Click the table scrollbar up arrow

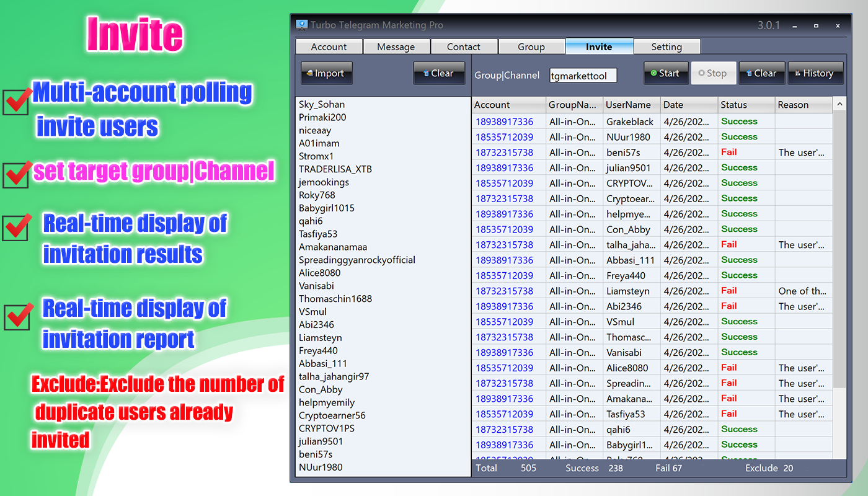click(840, 104)
